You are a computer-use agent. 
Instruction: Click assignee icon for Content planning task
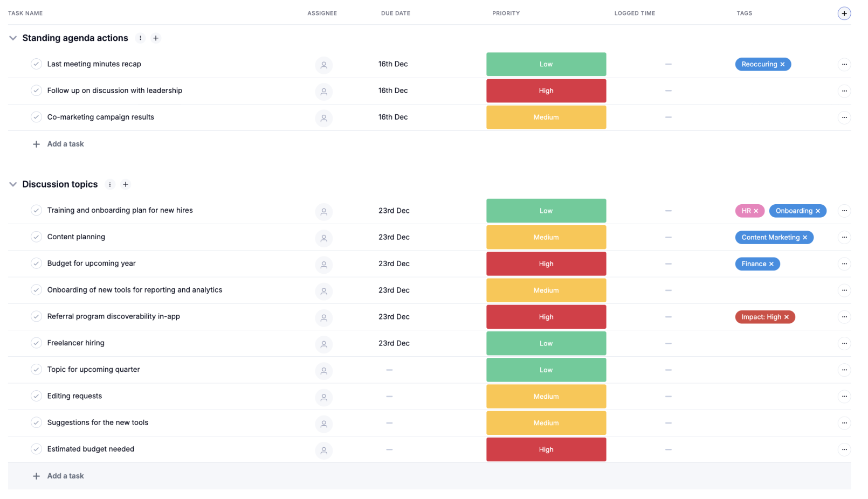(x=323, y=238)
